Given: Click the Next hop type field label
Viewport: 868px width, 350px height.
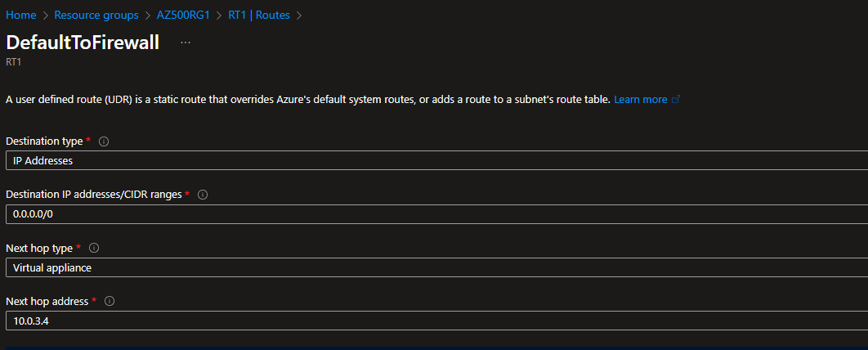Looking at the screenshot, I should (40, 248).
